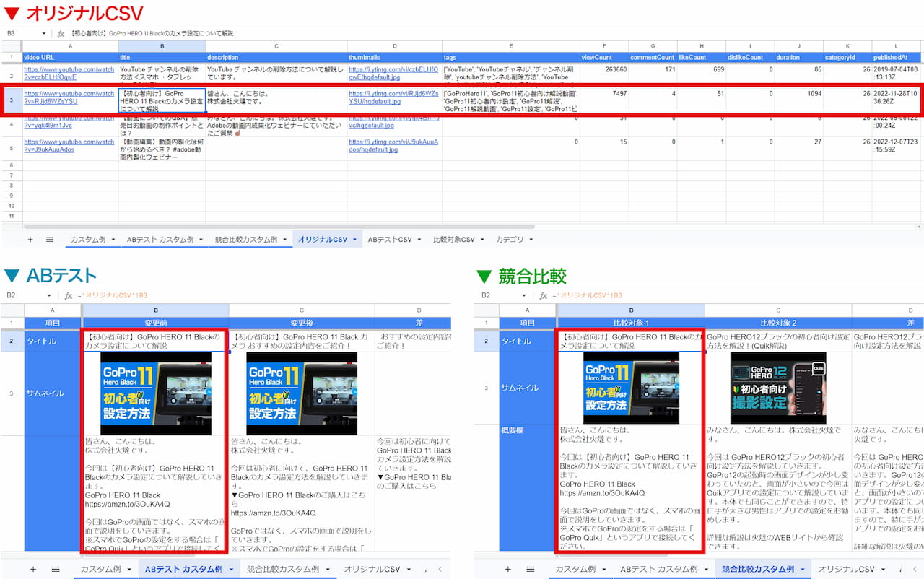The height and width of the screenshot is (579, 924).
Task: Click the fx icon in the ABテスト formula bar
Action: [69, 295]
